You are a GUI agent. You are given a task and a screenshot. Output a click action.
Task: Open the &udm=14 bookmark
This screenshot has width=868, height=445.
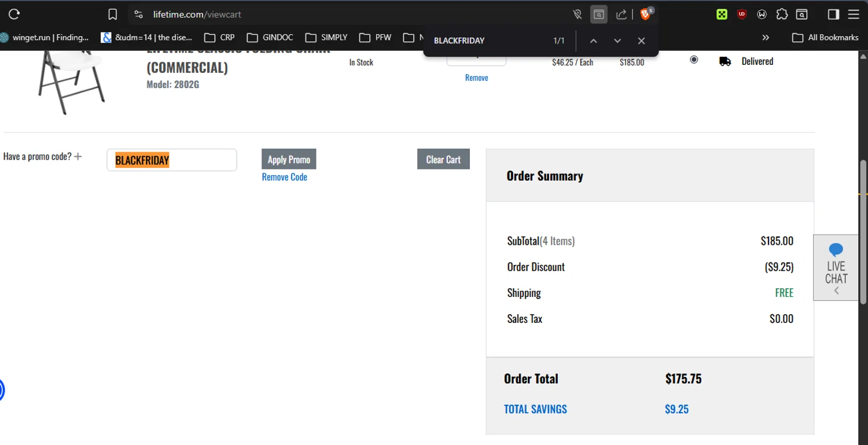pyautogui.click(x=146, y=37)
